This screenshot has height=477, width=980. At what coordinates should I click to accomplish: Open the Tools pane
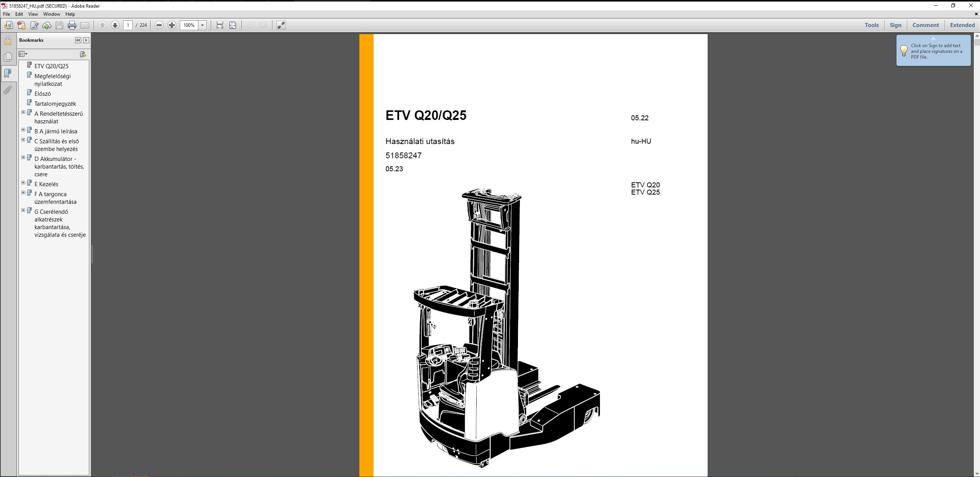point(872,25)
